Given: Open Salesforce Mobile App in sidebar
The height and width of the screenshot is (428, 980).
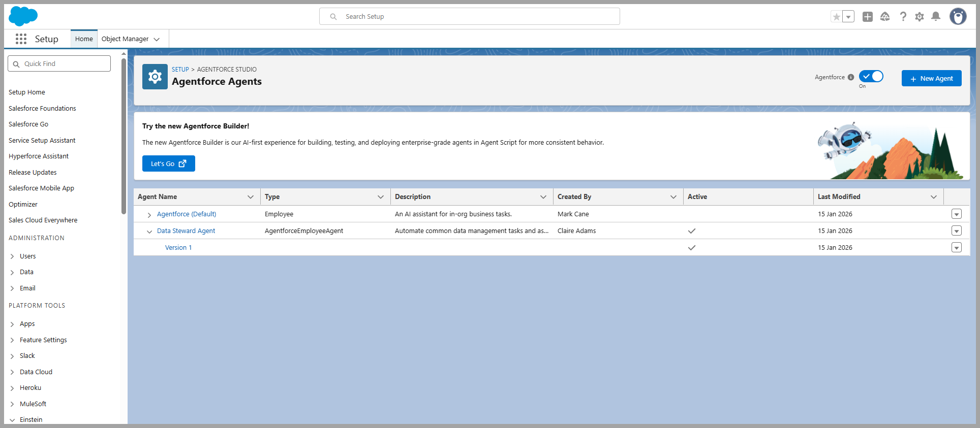Looking at the screenshot, I should pyautogui.click(x=41, y=188).
